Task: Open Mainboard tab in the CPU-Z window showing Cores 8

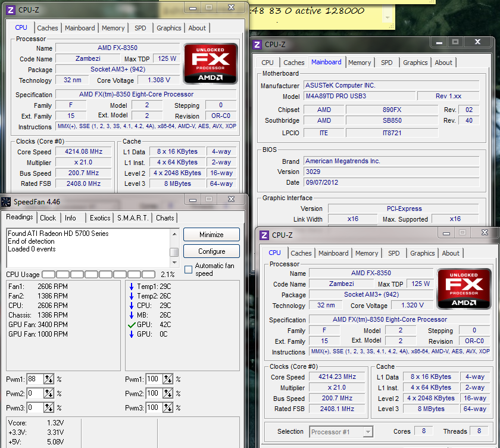Action: click(x=333, y=253)
